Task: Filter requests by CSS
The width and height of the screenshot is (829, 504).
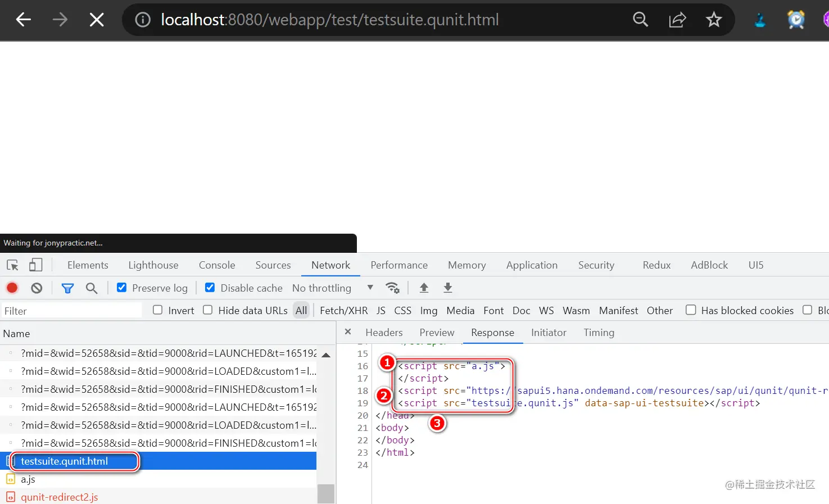Action: pyautogui.click(x=402, y=310)
